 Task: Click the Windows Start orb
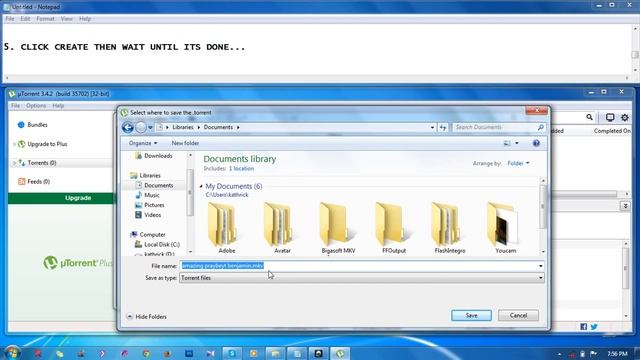[12, 353]
